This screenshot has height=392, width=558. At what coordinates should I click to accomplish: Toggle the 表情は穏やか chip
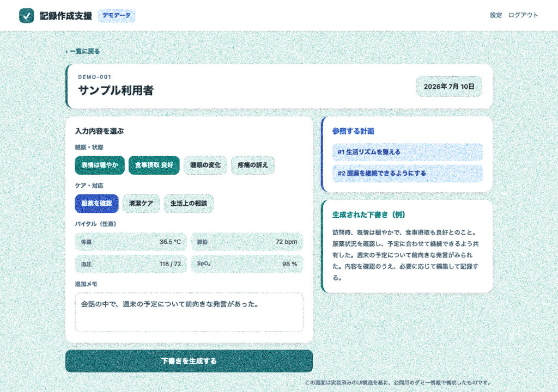pos(100,165)
